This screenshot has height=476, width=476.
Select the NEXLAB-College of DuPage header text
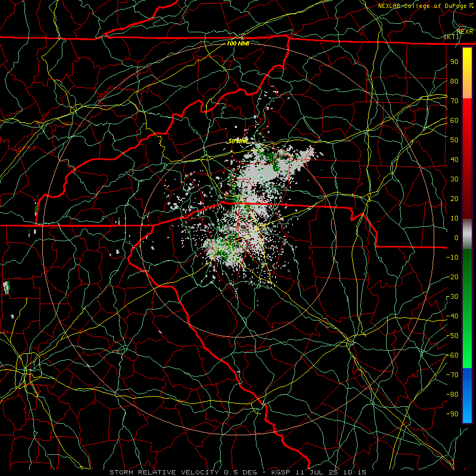[x=426, y=6]
